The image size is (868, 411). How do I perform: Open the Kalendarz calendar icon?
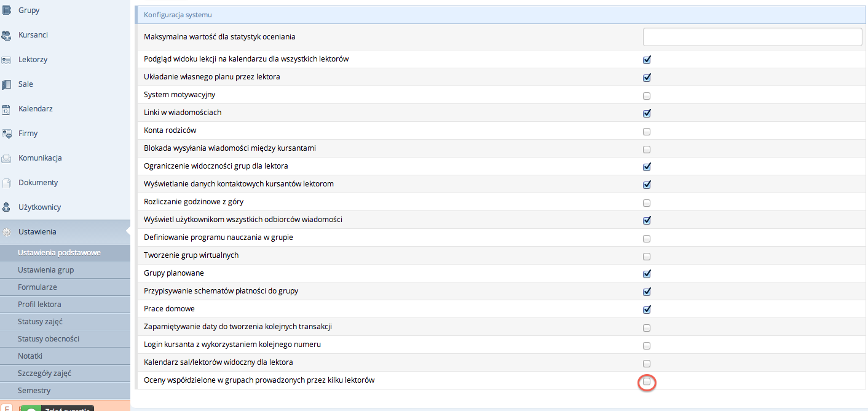(x=7, y=110)
